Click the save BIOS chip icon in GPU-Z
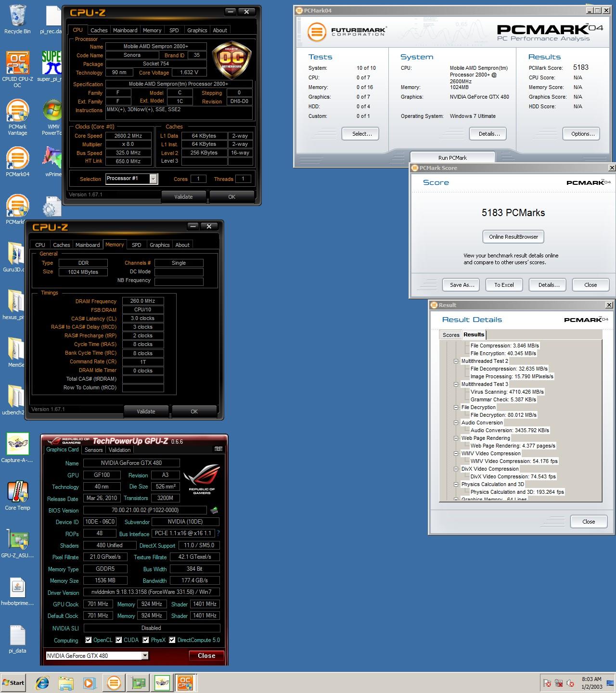The height and width of the screenshot is (693, 616). [x=214, y=510]
